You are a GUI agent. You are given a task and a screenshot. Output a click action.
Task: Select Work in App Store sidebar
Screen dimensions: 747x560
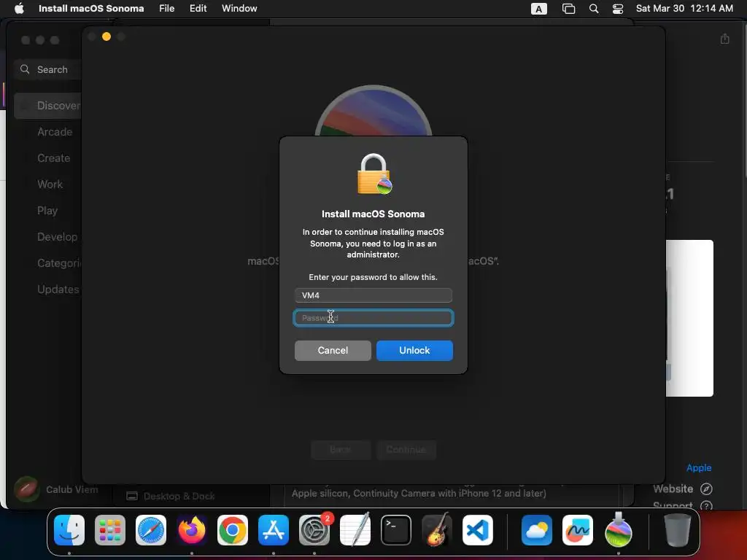coord(50,184)
